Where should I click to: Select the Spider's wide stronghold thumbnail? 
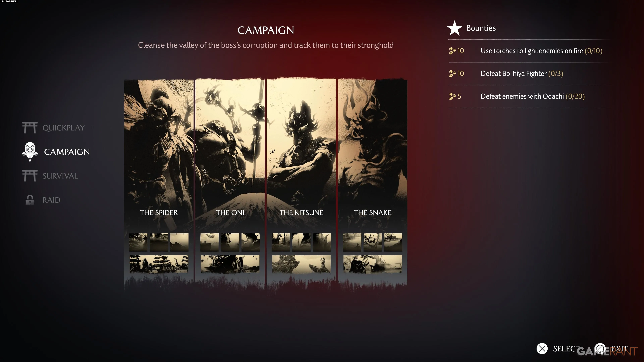(x=159, y=264)
